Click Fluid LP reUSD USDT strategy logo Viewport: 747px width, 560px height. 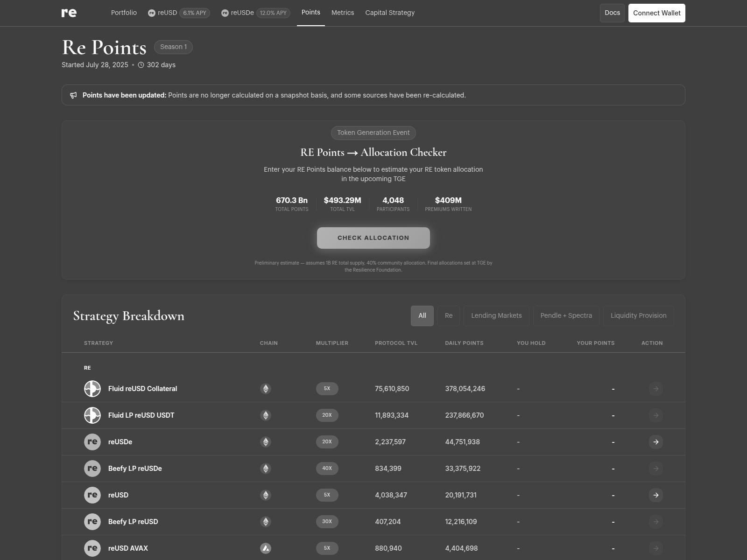coord(92,415)
